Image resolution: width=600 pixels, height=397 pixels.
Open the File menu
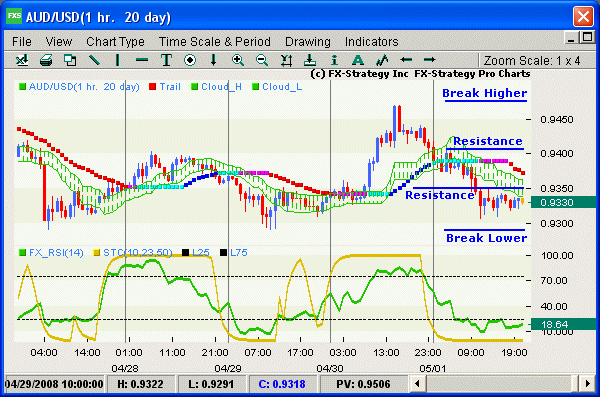point(22,41)
